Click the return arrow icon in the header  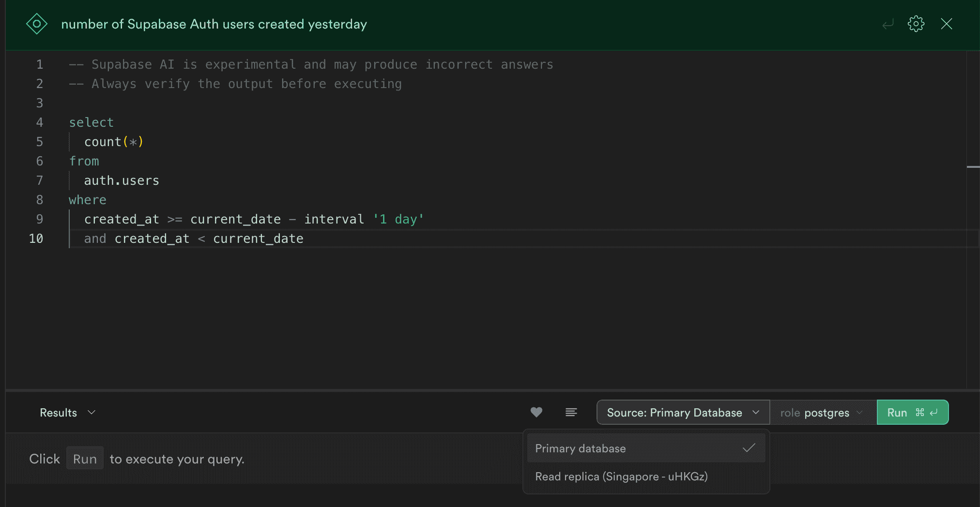[888, 24]
